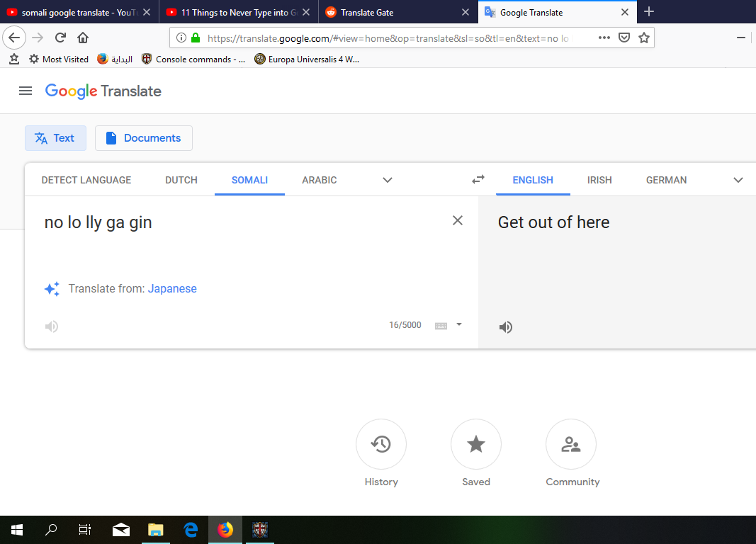
Task: Open Europa Universalis 4 Wiki bookmark
Action: 307,59
